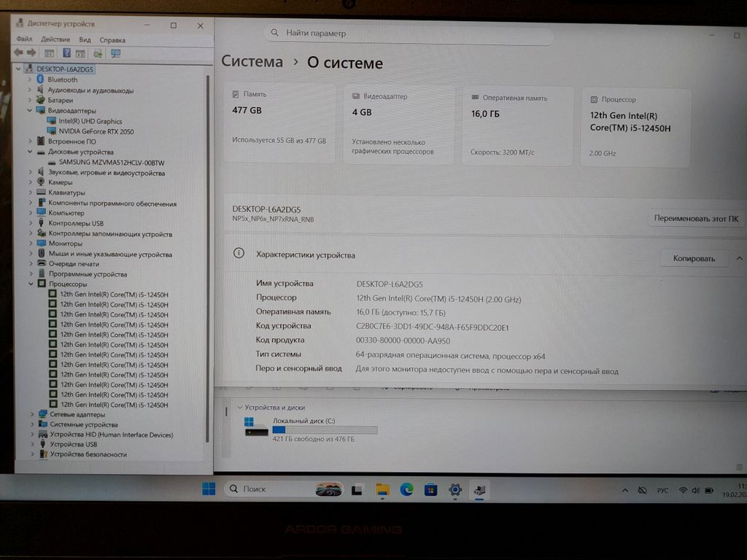Open the Вид menu
This screenshot has height=560, width=747.
coord(85,40)
